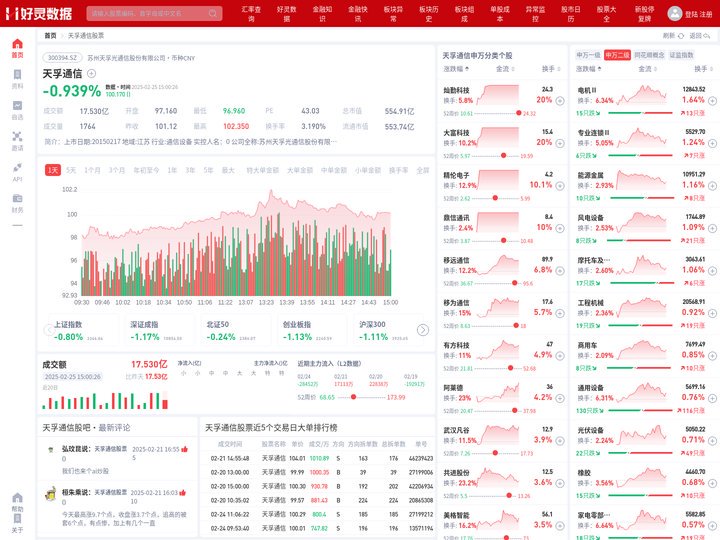This screenshot has width=720, height=540.
Task: Like the comment by 弘玫昆
Action: tap(185, 449)
